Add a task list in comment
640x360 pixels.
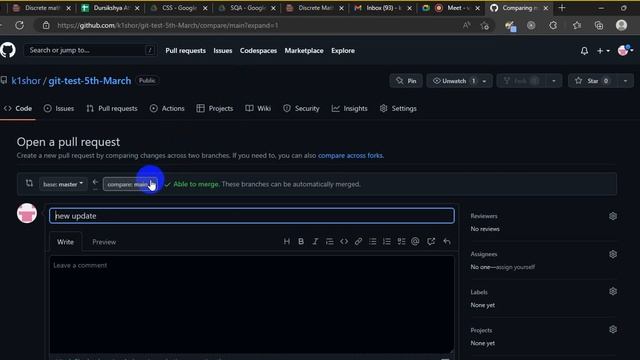(x=401, y=242)
